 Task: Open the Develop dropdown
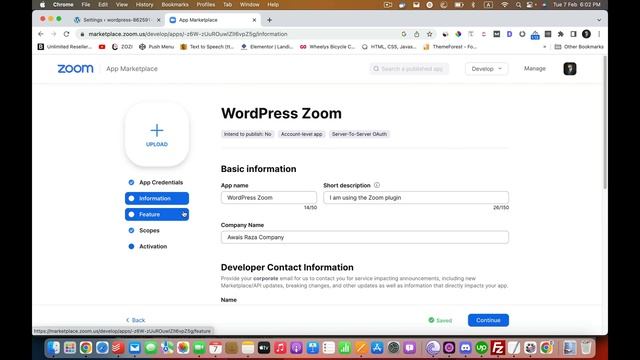487,69
